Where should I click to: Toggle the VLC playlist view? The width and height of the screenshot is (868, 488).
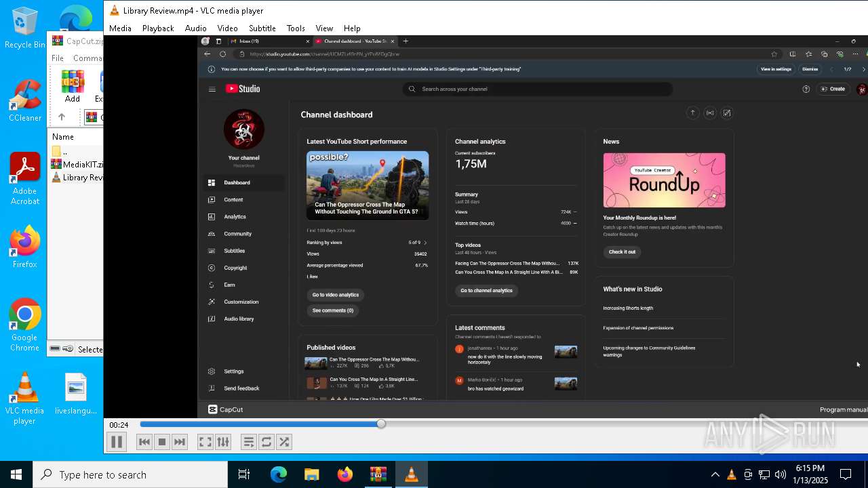coord(249,442)
